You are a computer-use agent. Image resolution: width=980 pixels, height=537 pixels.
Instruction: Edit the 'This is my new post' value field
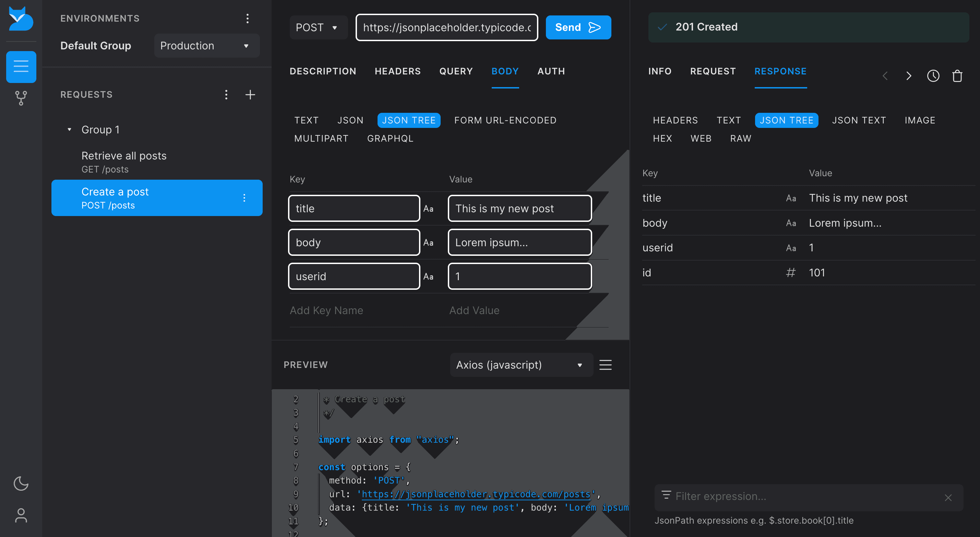click(x=520, y=208)
